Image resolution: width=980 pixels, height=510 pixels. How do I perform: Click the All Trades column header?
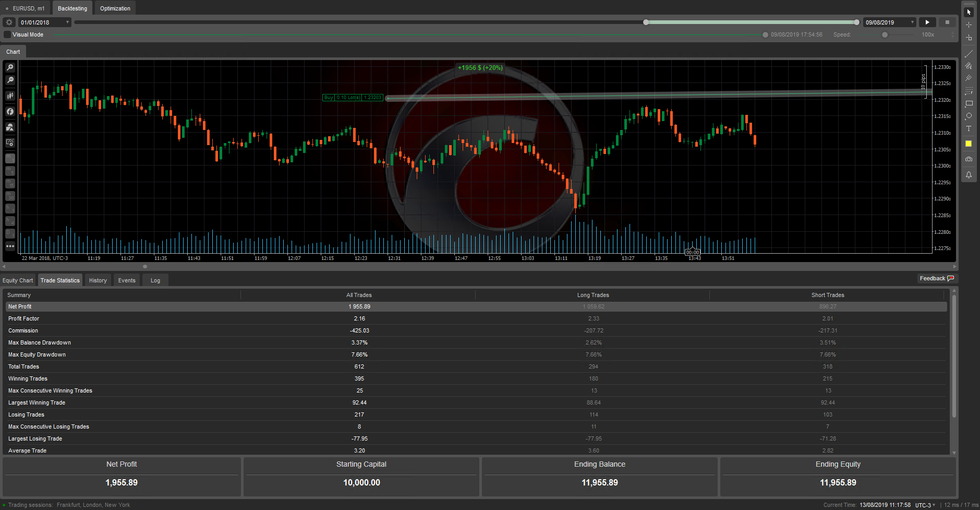point(359,295)
